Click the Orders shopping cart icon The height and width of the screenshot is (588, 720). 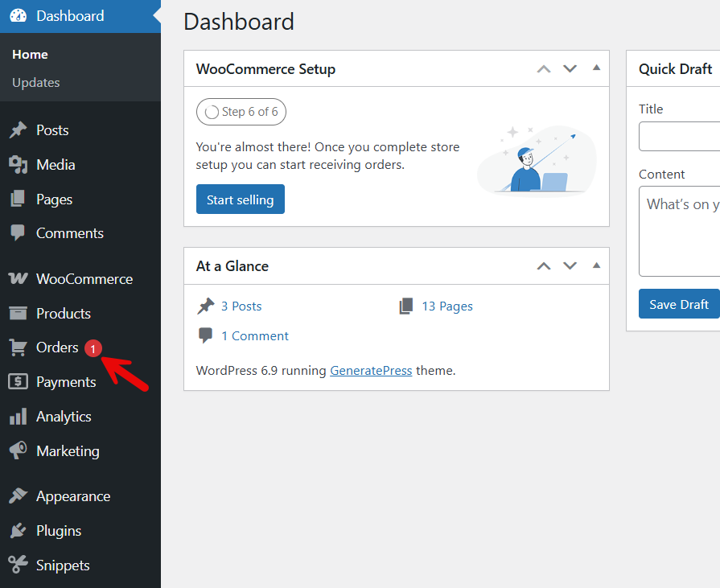pos(18,347)
